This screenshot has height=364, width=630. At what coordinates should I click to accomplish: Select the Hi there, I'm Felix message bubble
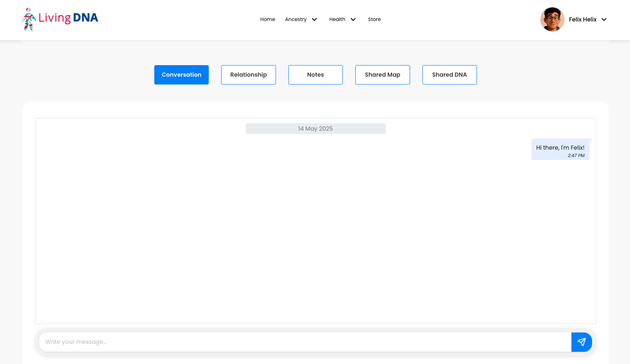click(x=560, y=149)
